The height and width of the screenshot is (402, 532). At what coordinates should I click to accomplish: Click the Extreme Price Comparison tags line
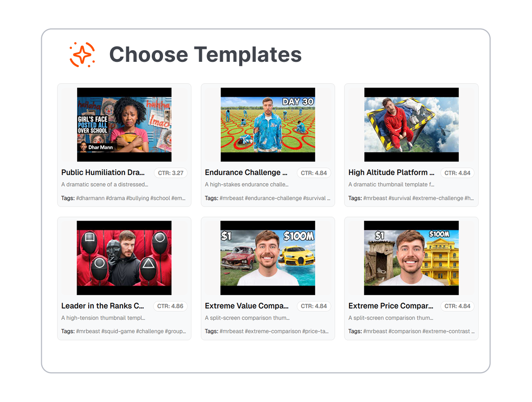tap(411, 331)
